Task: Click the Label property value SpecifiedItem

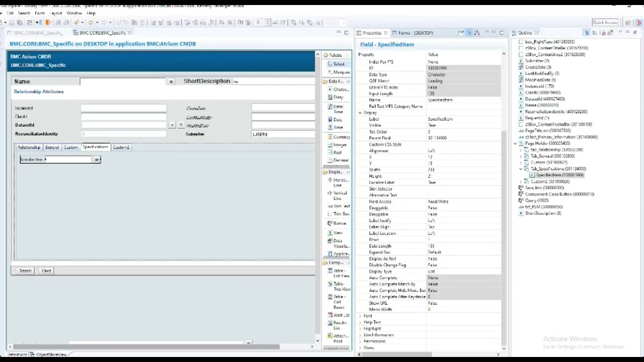Action: click(x=463, y=119)
